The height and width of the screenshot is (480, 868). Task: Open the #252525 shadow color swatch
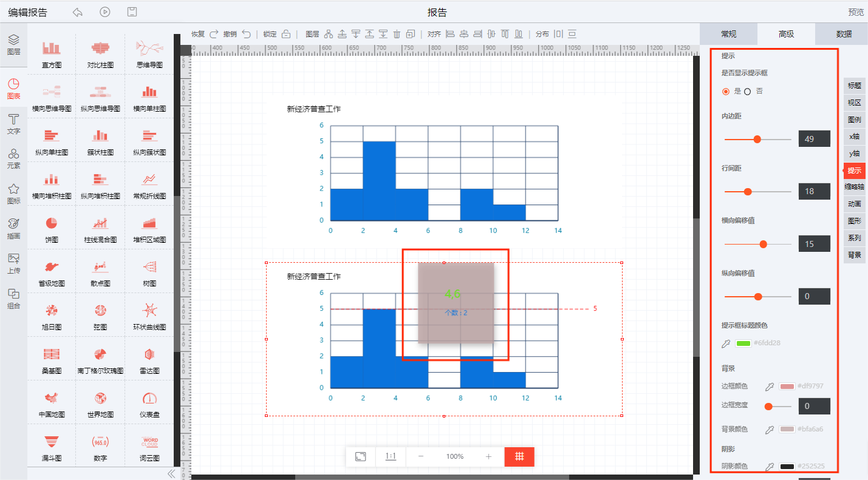(787, 466)
